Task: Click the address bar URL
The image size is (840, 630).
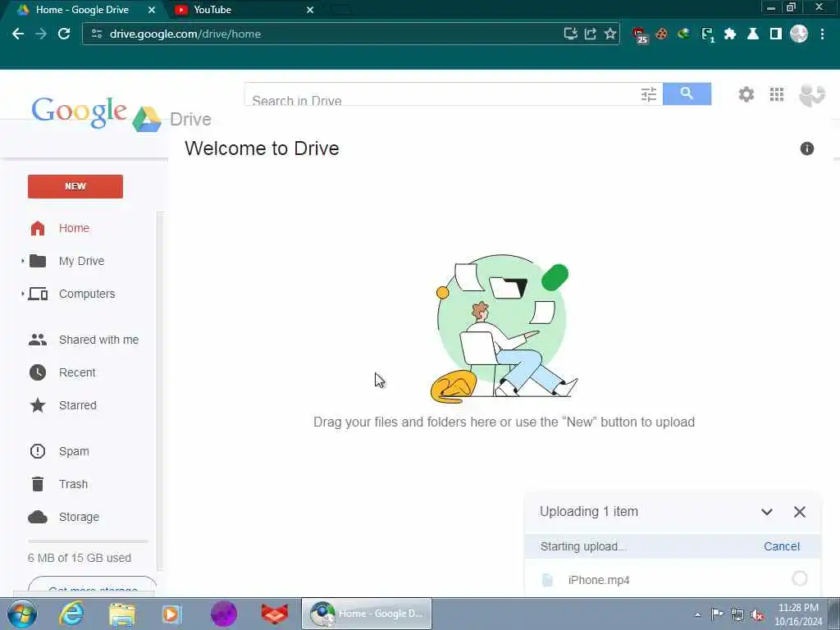Action: tap(185, 34)
